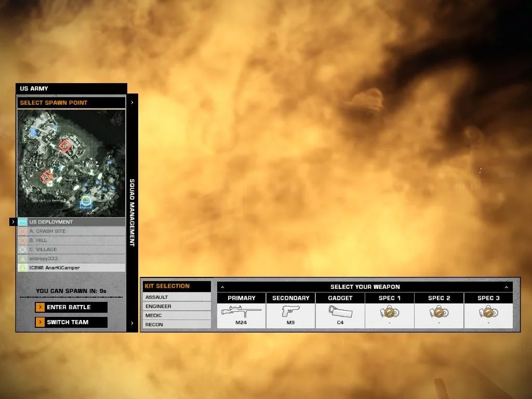Click the C flag marker on the minimap
The width and height of the screenshot is (532, 399).
tap(90, 165)
